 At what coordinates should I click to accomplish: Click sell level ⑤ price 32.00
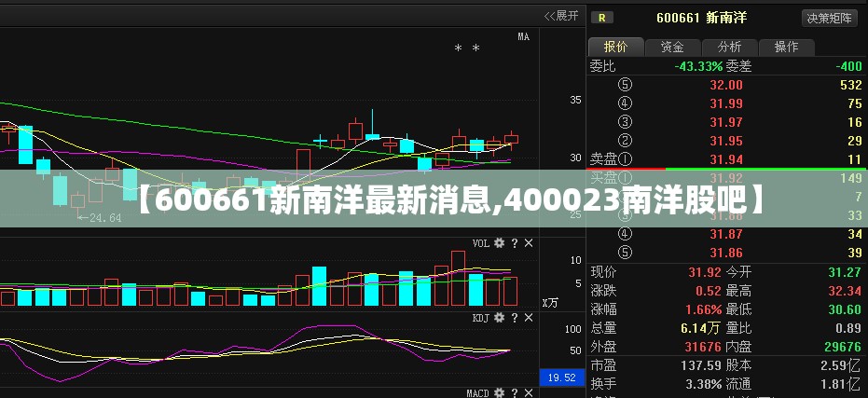[x=726, y=85]
